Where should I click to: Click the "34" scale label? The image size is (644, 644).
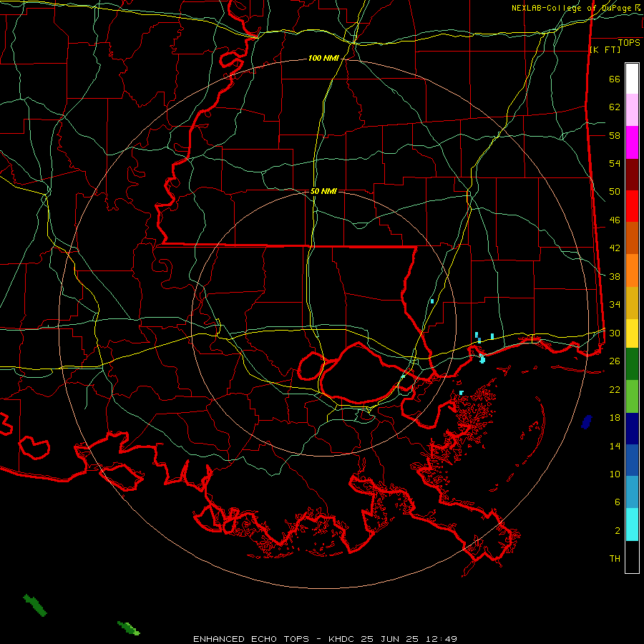[615, 305]
